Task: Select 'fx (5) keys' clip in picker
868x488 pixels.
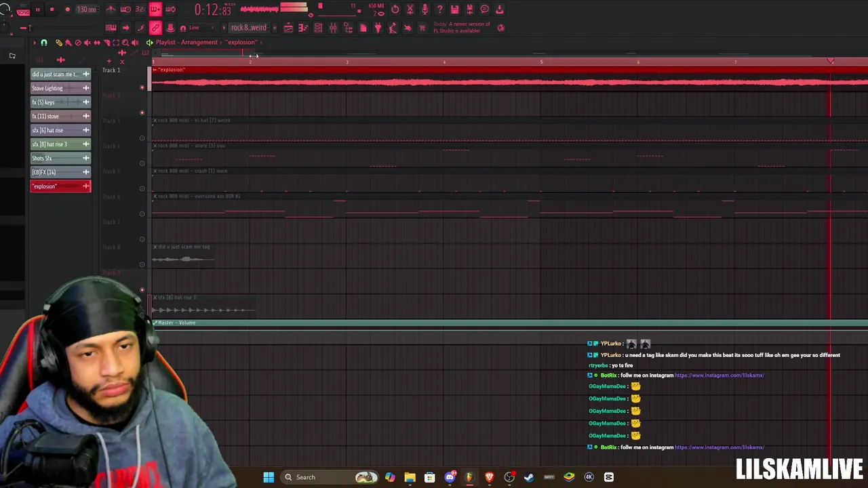Action: pos(60,102)
